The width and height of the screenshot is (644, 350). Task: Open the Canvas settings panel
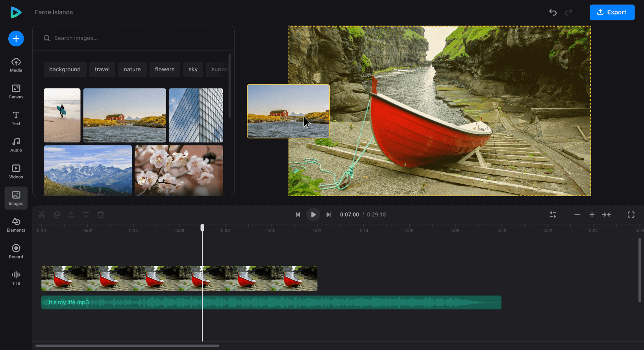coord(16,92)
